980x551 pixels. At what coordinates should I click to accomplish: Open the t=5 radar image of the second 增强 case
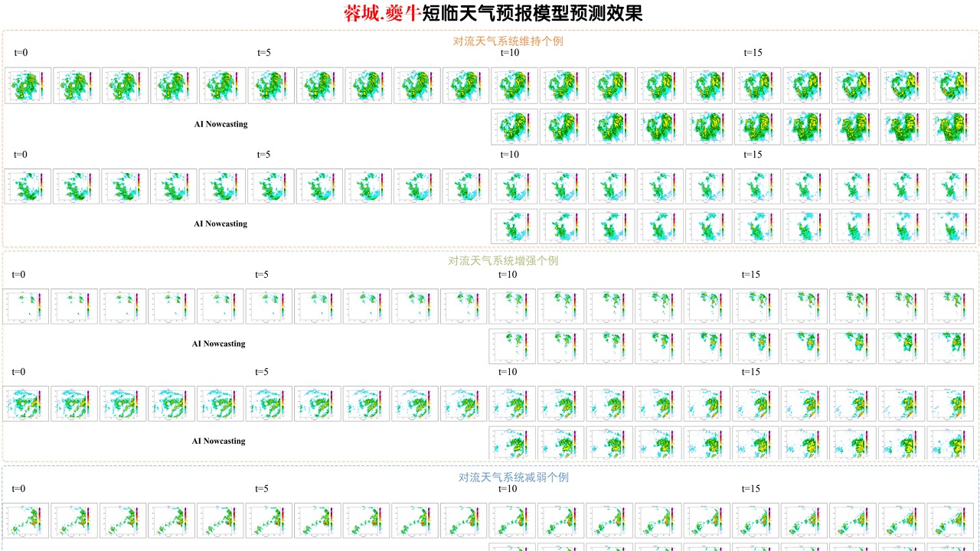pos(269,403)
